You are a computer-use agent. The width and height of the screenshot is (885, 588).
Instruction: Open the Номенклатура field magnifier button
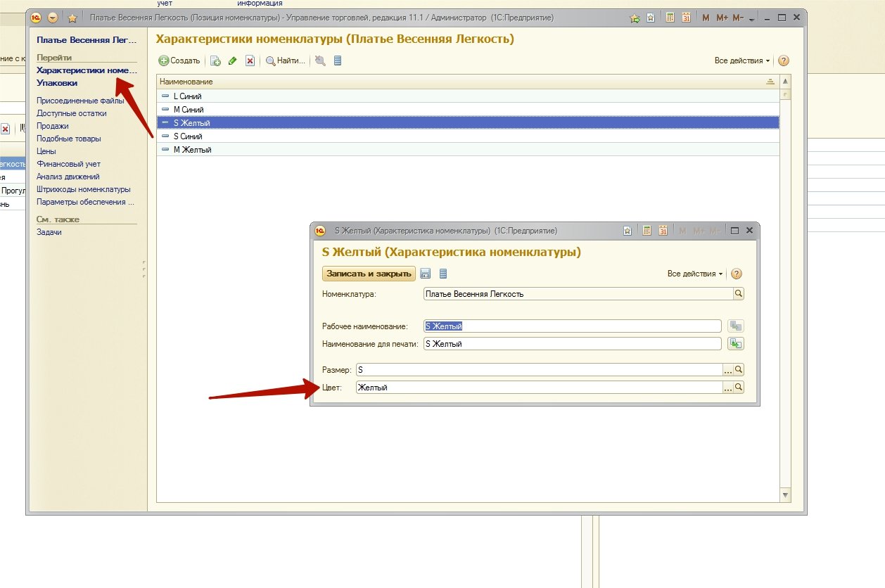point(739,294)
